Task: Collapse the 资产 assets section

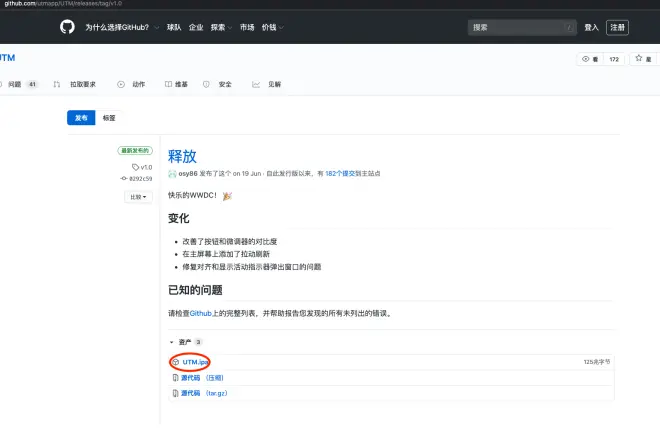Action: tap(186, 342)
